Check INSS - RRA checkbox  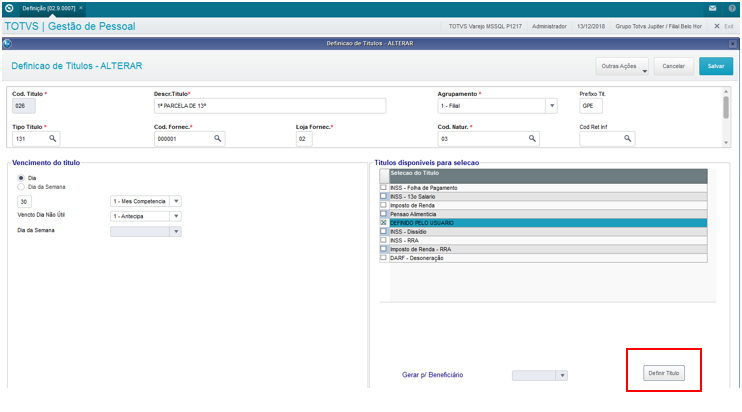click(383, 240)
